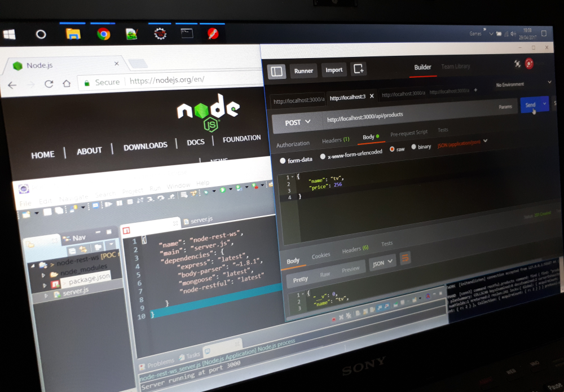The width and height of the screenshot is (564, 392).
Task: Open the response JSON format dropdown
Action: tap(382, 263)
